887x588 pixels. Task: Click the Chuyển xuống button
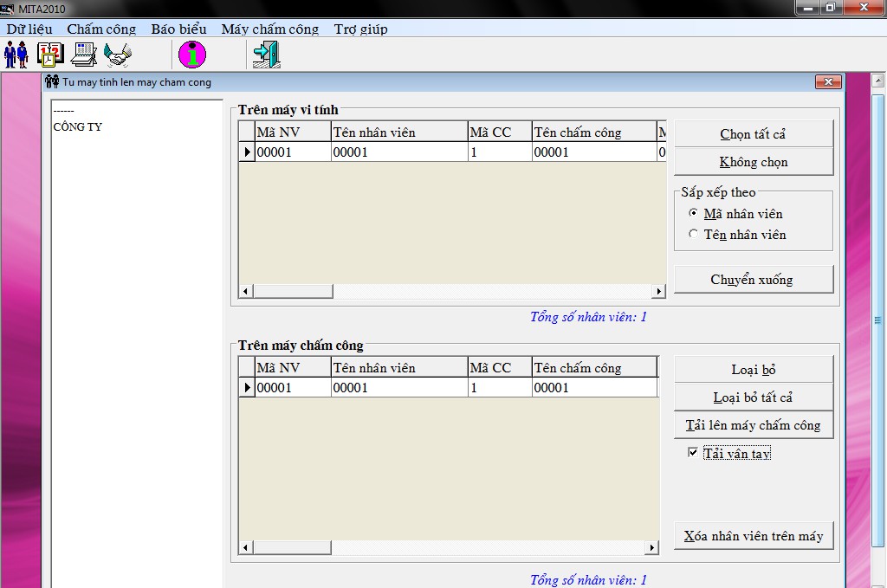[x=754, y=280]
